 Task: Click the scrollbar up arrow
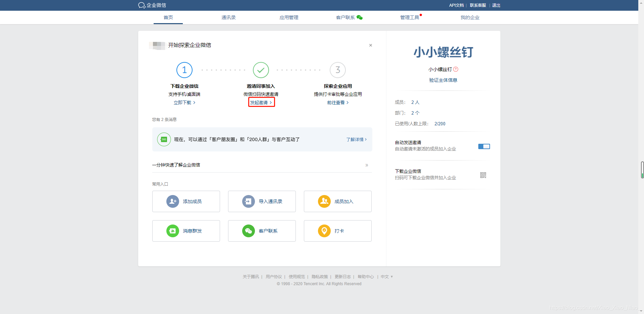(641, 2)
